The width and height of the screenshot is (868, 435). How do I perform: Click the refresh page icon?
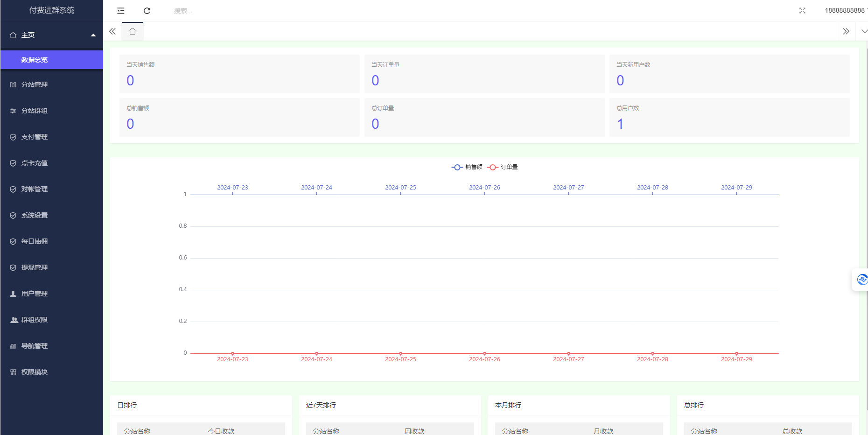pos(147,11)
